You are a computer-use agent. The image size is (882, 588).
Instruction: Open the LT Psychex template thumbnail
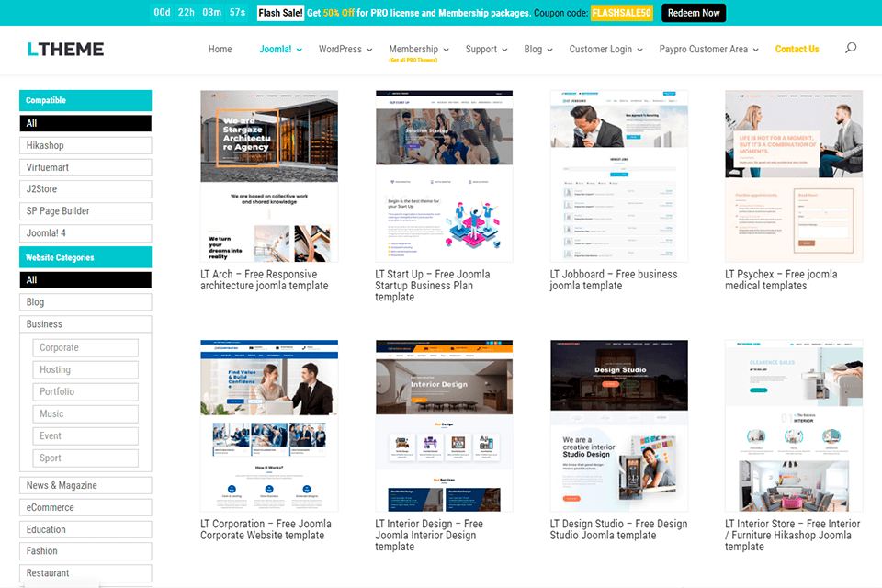pos(794,176)
